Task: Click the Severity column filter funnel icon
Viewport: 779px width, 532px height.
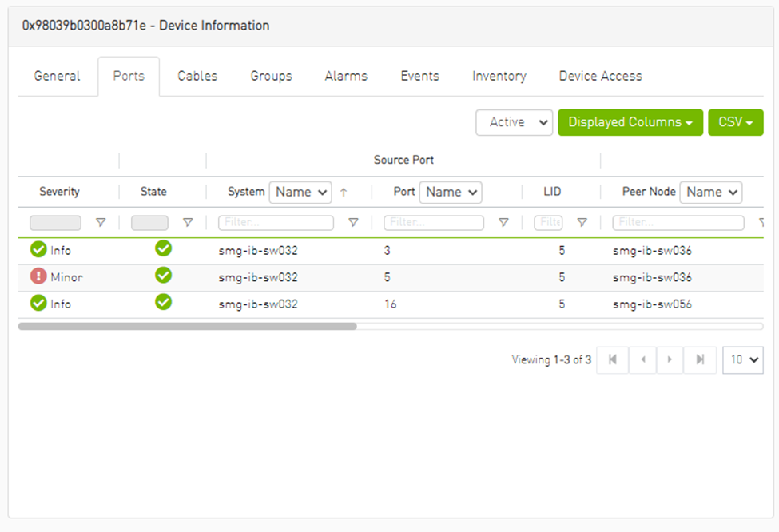Action: point(101,223)
